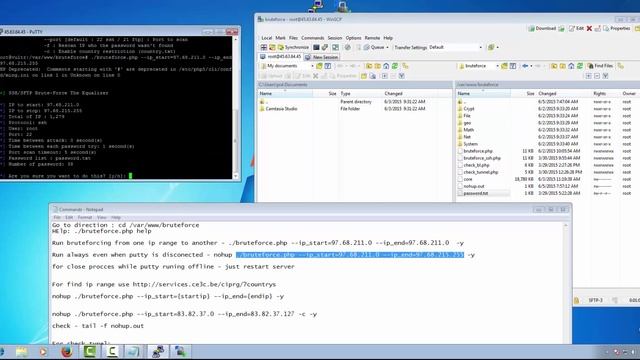Select password.txt in the remote file list

coord(476,193)
